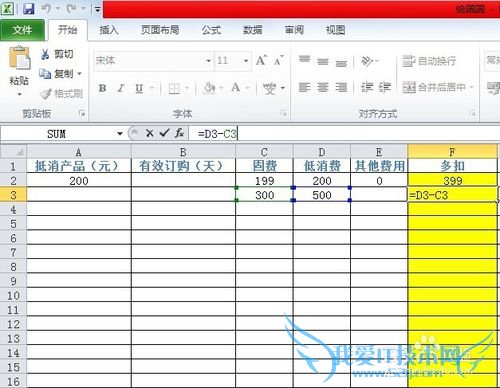This screenshot has height=388, width=500.
Task: Open the 剪贴板 dialog launcher
Action: tap(82, 114)
